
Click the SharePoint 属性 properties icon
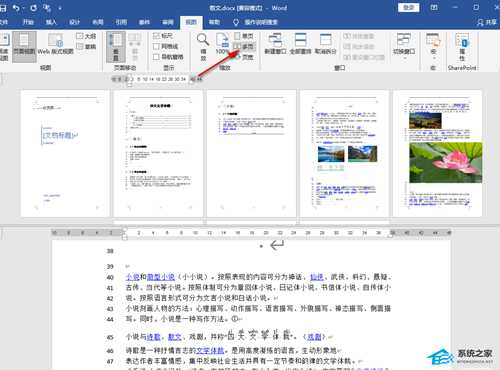coord(462,47)
